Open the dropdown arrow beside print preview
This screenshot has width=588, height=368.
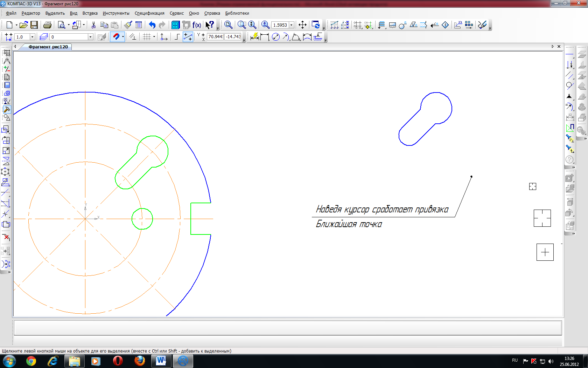69,25
